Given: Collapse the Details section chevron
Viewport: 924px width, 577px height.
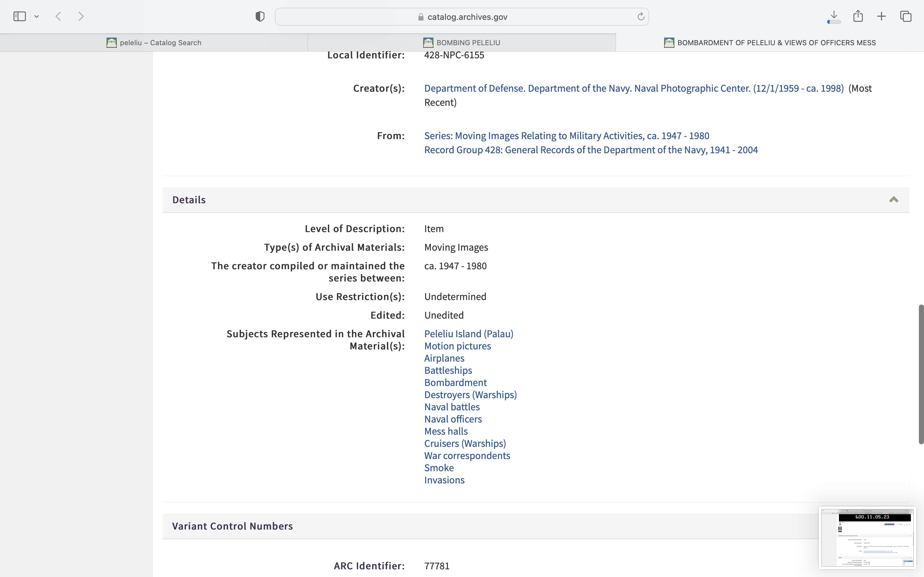Looking at the screenshot, I should pos(894,200).
